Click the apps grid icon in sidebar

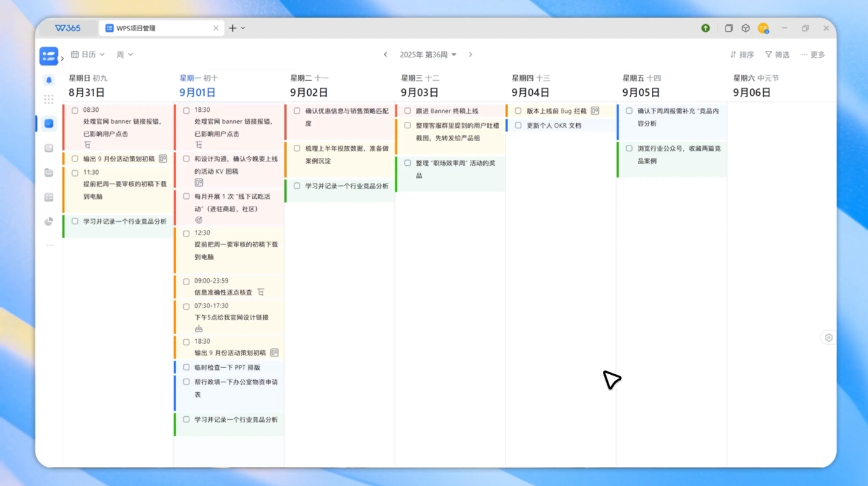pyautogui.click(x=49, y=99)
